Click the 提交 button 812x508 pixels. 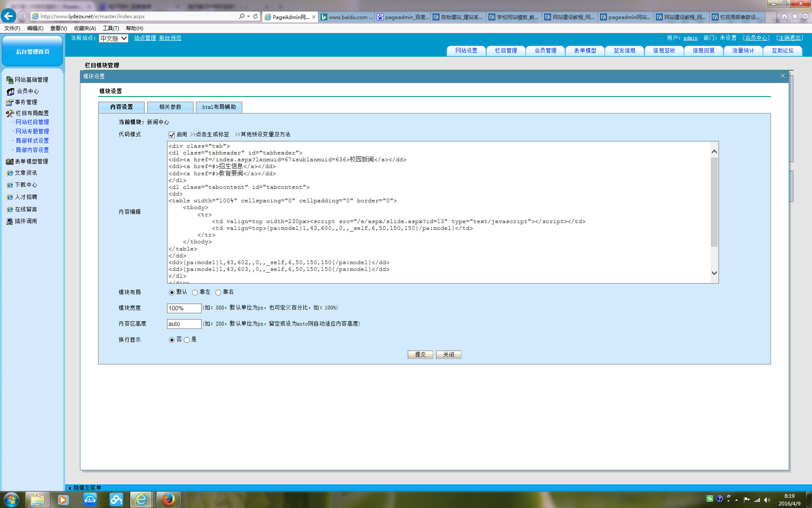click(x=420, y=354)
